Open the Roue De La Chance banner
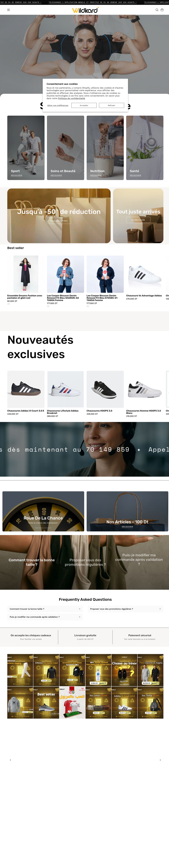The image size is (169, 868). (43, 511)
